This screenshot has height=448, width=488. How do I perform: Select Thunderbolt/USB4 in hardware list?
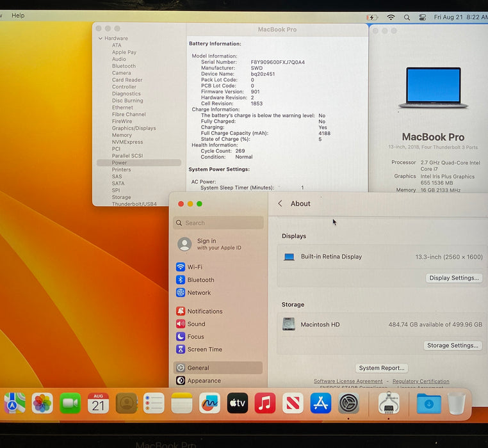click(x=134, y=204)
